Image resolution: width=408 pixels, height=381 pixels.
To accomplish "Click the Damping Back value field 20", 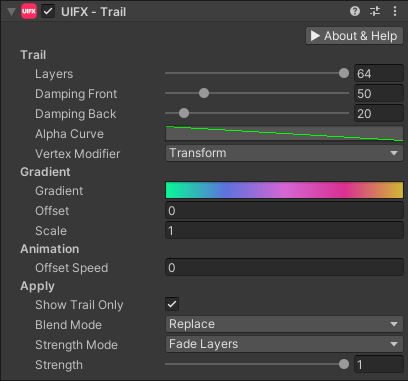I will (x=379, y=113).
